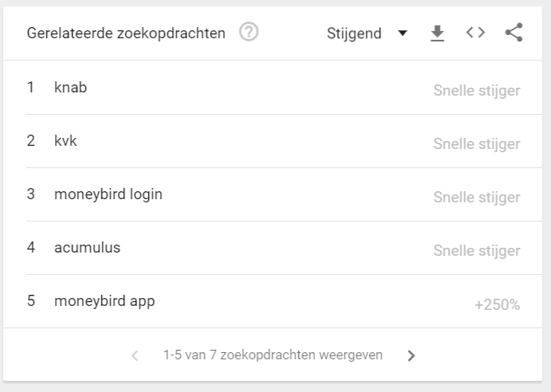
Task: Expand the Stijgend dropdown arrow
Action: tap(403, 33)
